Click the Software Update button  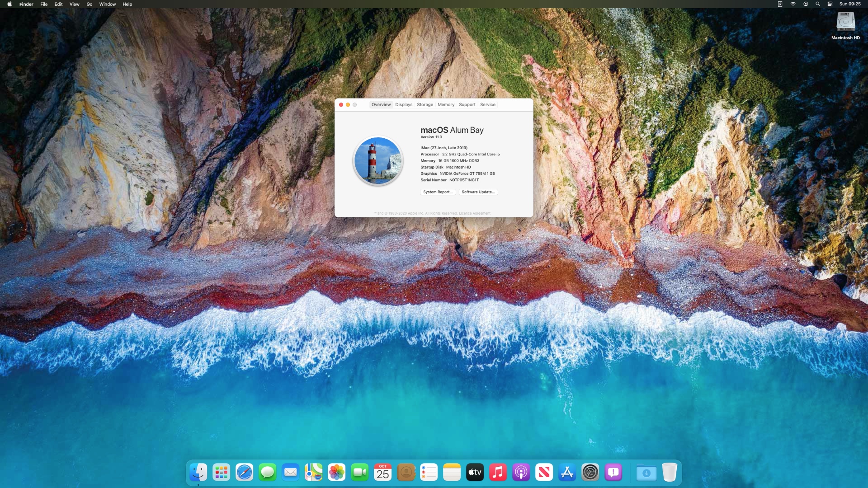pos(478,192)
